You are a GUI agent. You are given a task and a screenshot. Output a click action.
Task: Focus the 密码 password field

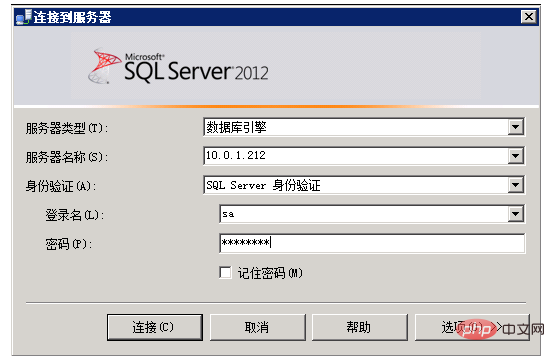tap(372, 243)
